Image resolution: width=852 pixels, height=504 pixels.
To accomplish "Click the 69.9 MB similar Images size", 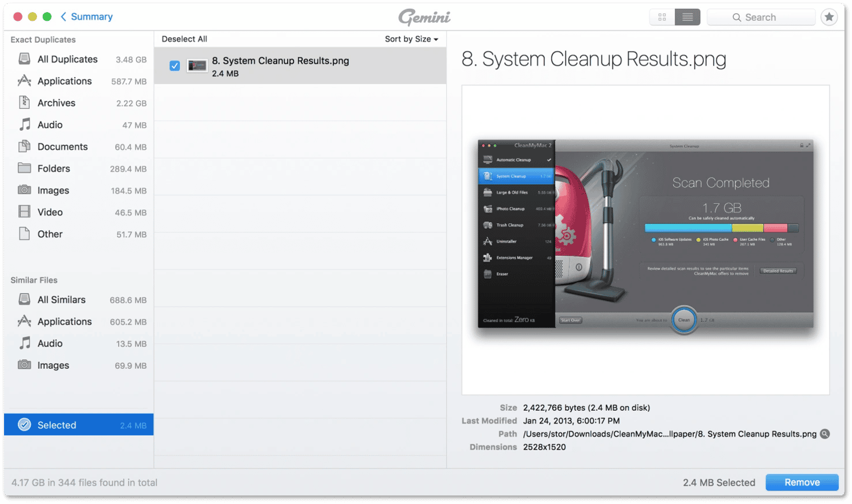I will [131, 366].
